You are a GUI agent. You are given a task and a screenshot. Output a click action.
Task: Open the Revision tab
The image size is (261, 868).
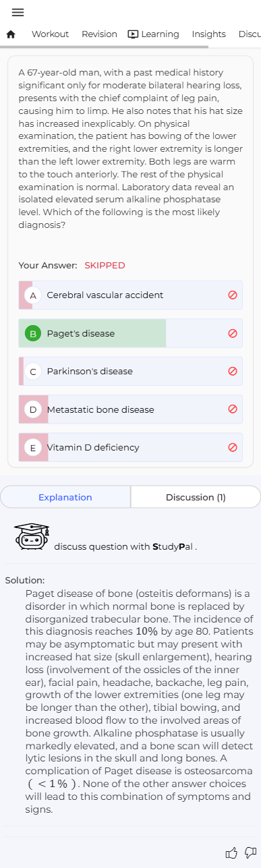pos(99,34)
